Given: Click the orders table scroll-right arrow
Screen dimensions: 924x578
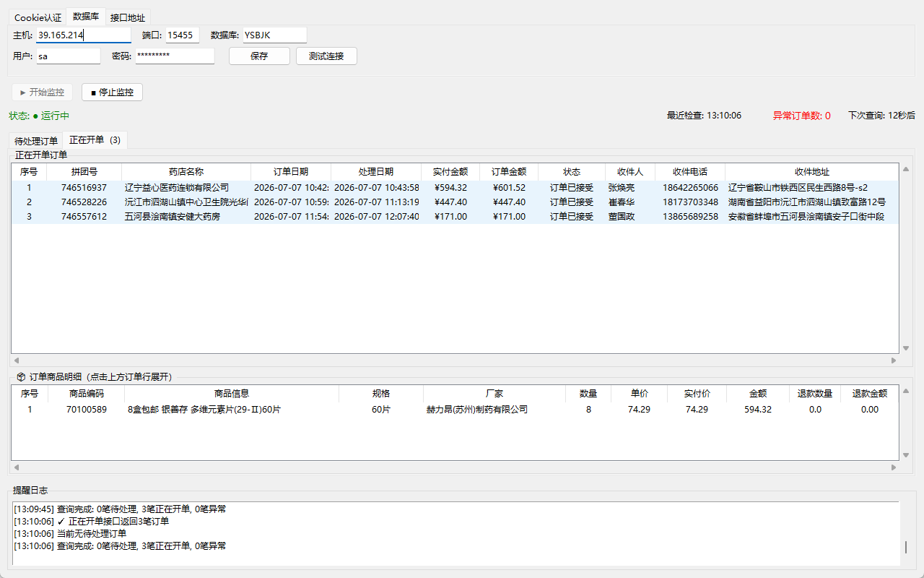Looking at the screenshot, I should click(894, 360).
